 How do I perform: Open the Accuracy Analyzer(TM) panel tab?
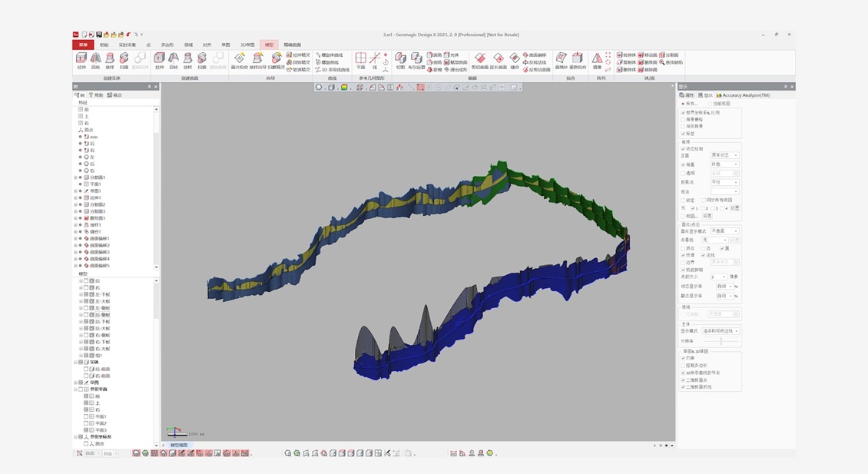coord(744,95)
